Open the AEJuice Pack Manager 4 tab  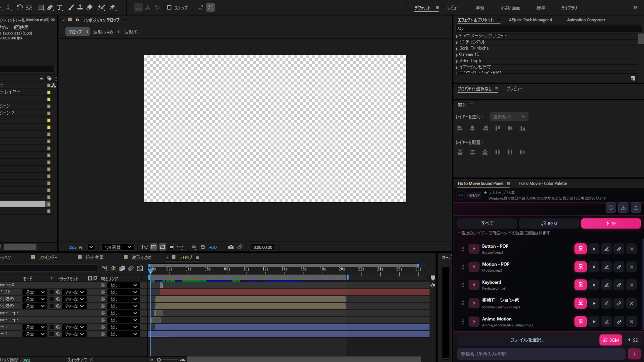530,20
